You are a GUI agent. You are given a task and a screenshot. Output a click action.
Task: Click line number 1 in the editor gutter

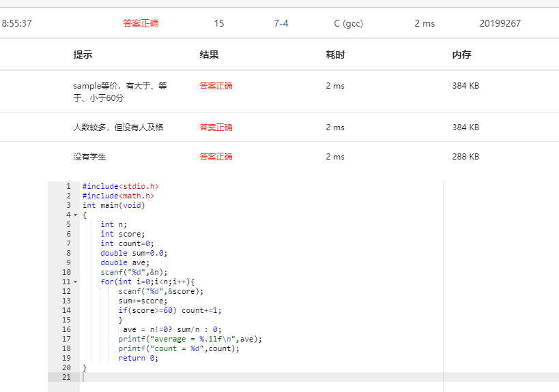[68, 186]
